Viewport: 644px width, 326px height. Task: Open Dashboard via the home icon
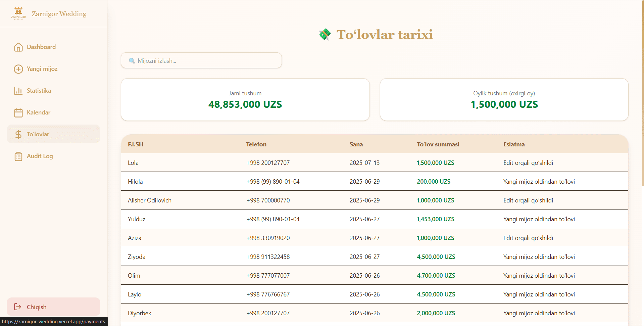click(18, 47)
